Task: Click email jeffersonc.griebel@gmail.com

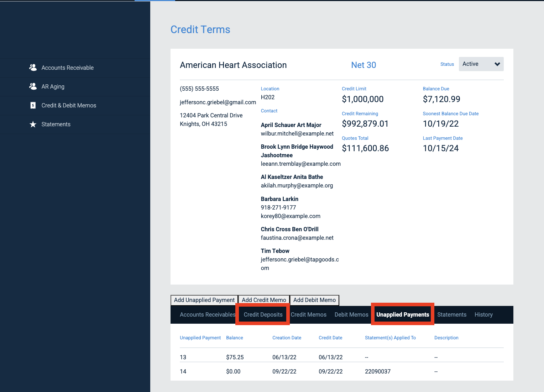Action: pyautogui.click(x=218, y=102)
